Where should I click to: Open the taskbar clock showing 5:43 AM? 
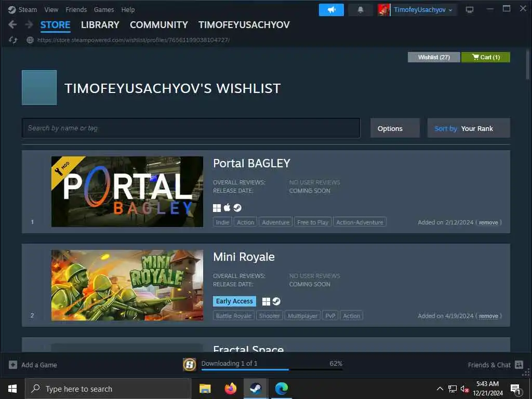(x=487, y=389)
